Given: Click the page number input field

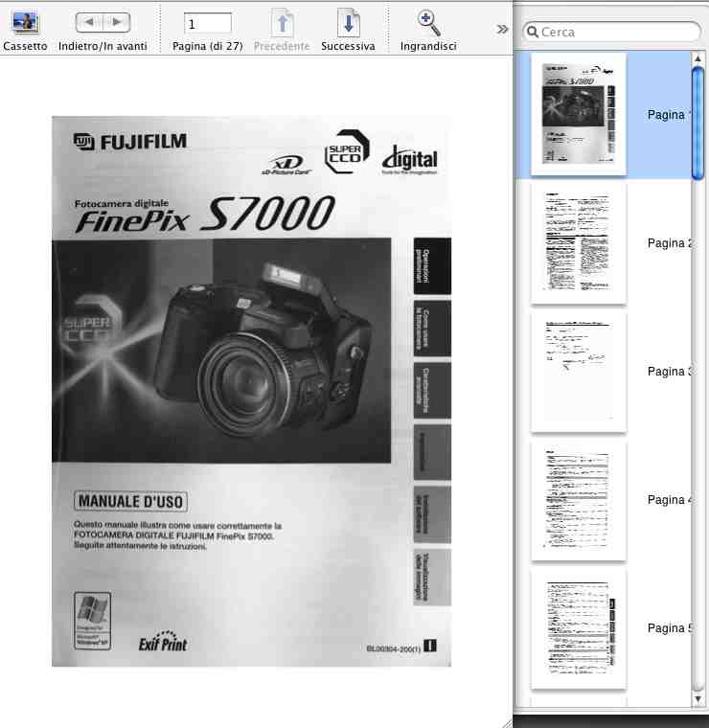Looking at the screenshot, I should point(208,23).
